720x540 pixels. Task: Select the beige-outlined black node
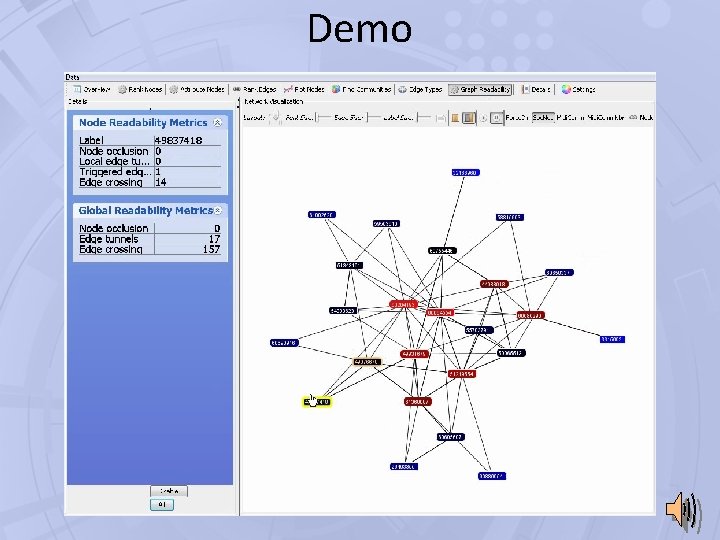367,362
